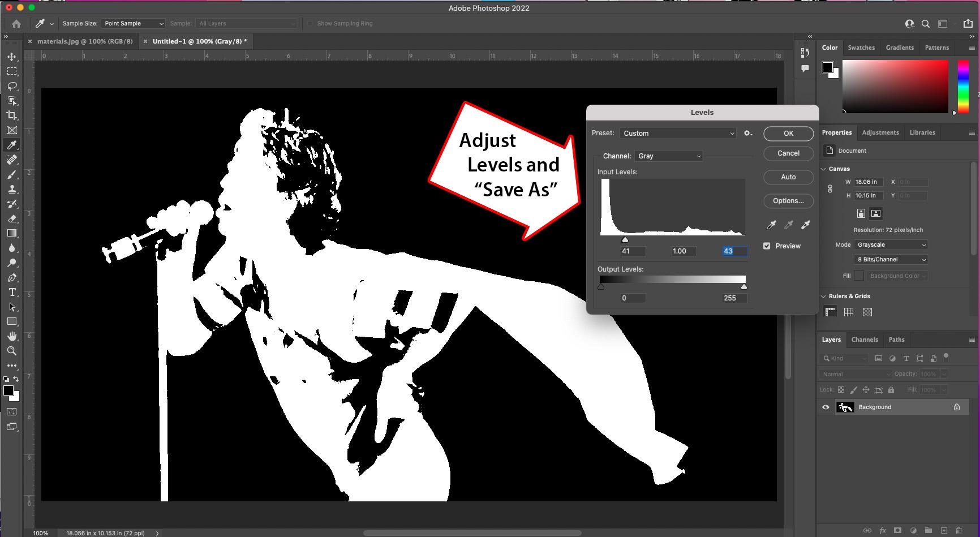Open the Sample Size dropdown
This screenshot has width=980, height=537.
point(133,24)
